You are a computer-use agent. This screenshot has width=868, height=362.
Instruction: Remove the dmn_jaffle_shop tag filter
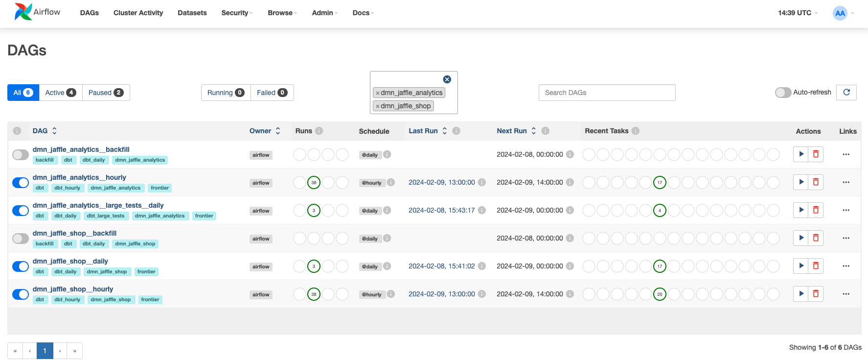tap(377, 106)
